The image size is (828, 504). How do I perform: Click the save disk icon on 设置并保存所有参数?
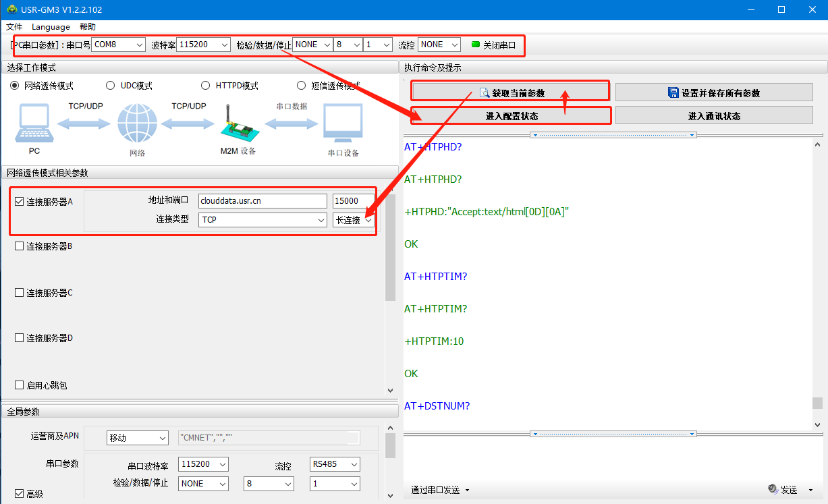click(x=672, y=92)
